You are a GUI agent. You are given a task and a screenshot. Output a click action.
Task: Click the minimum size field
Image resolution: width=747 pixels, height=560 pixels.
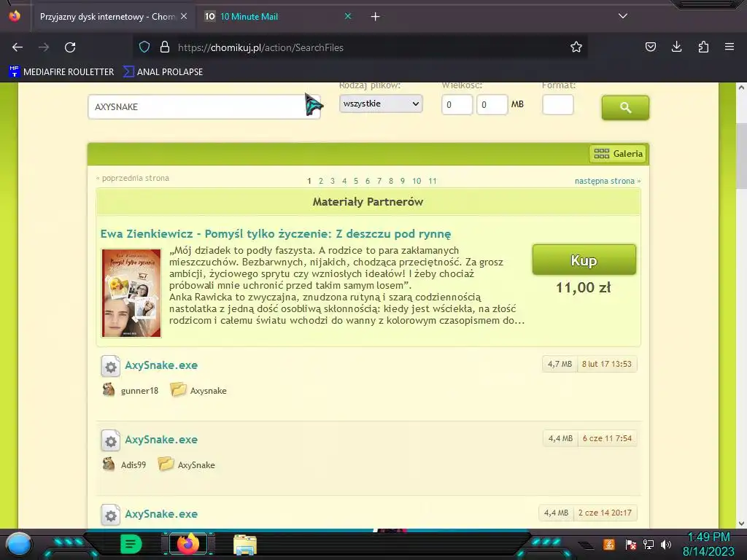coord(457,105)
